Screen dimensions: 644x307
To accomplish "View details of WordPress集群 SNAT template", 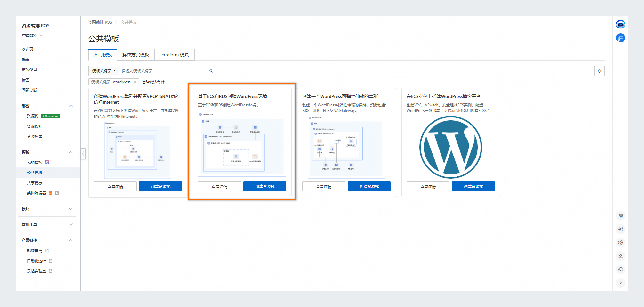I will click(x=115, y=186).
